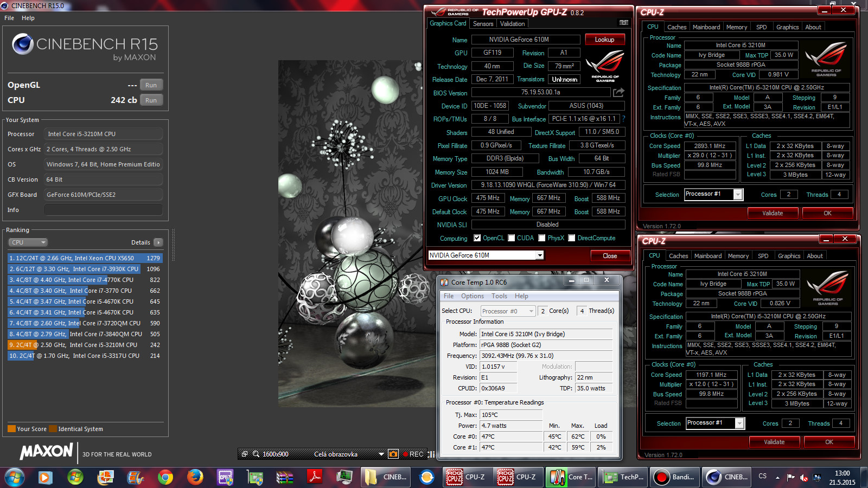This screenshot has width=868, height=488.
Task: Switch to the Core Temp taskbar item
Action: [x=571, y=477]
